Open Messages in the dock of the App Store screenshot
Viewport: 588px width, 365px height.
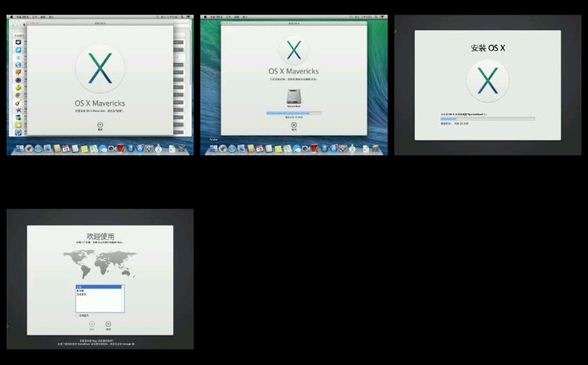103,149
